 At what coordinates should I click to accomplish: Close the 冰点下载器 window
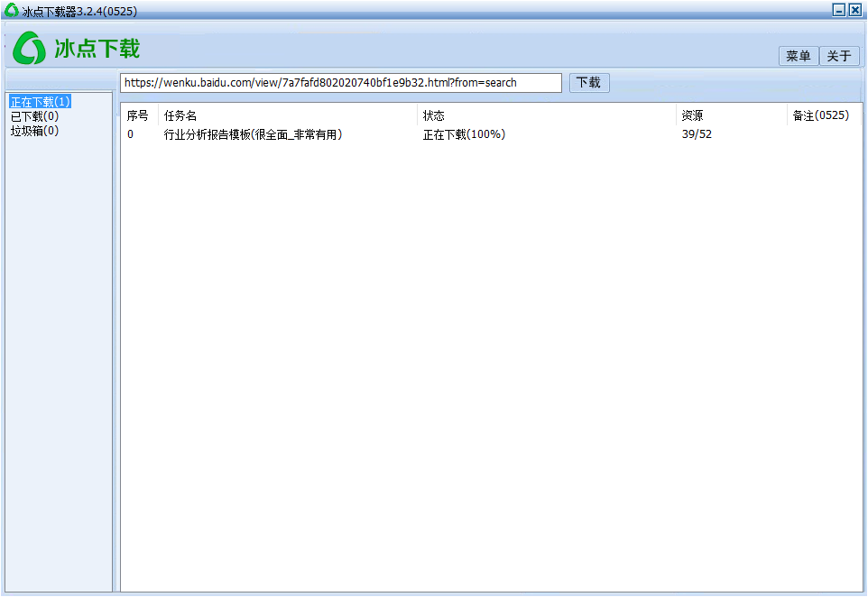pos(854,10)
